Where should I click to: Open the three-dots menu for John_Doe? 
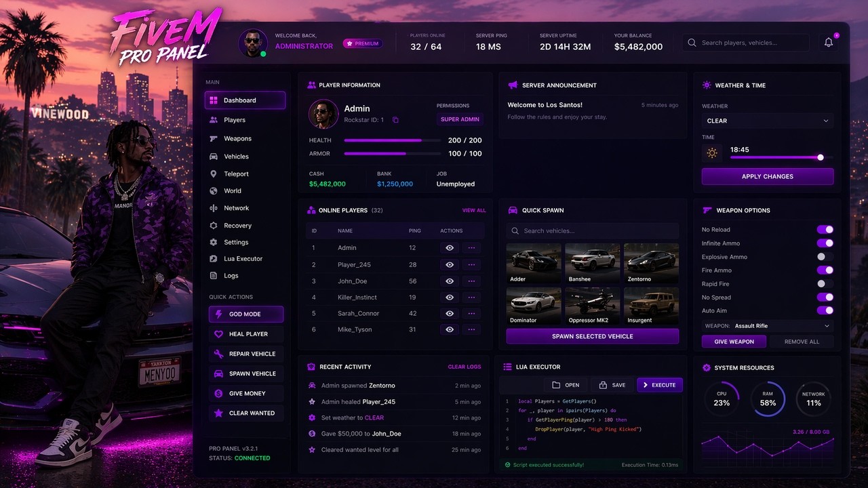coord(471,281)
